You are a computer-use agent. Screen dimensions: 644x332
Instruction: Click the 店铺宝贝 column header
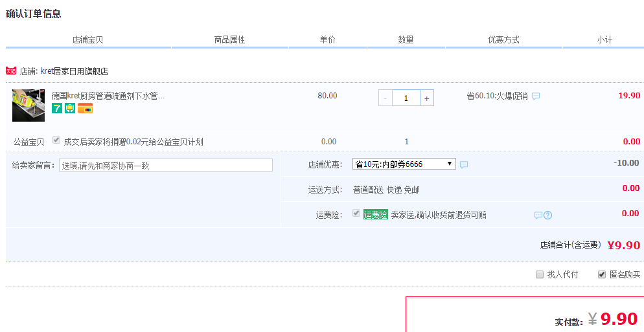coord(87,40)
